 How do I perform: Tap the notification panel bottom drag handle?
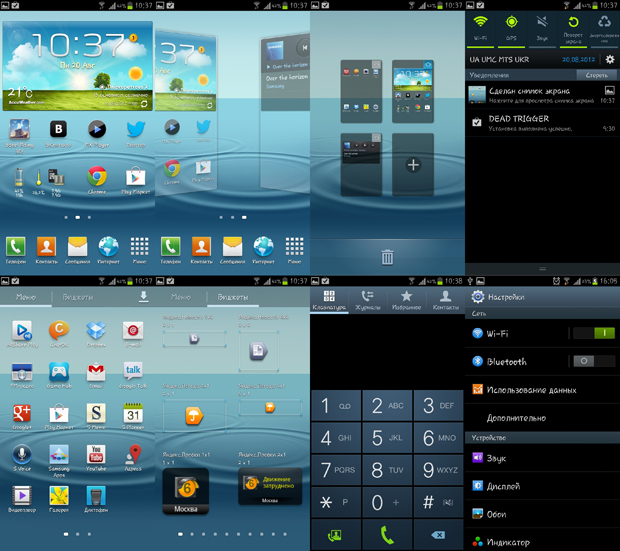point(542,269)
